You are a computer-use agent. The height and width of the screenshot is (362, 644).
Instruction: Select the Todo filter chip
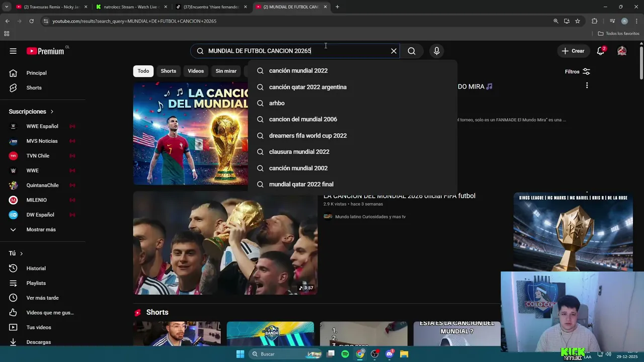pos(143,71)
